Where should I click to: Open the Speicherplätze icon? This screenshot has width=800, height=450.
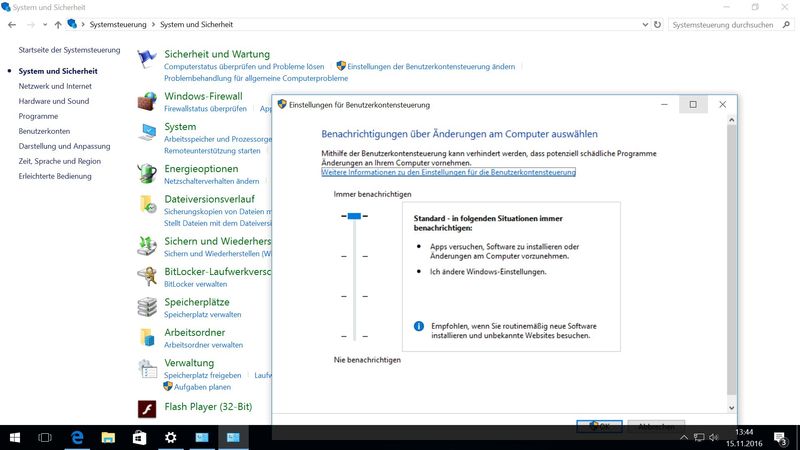[x=147, y=307]
